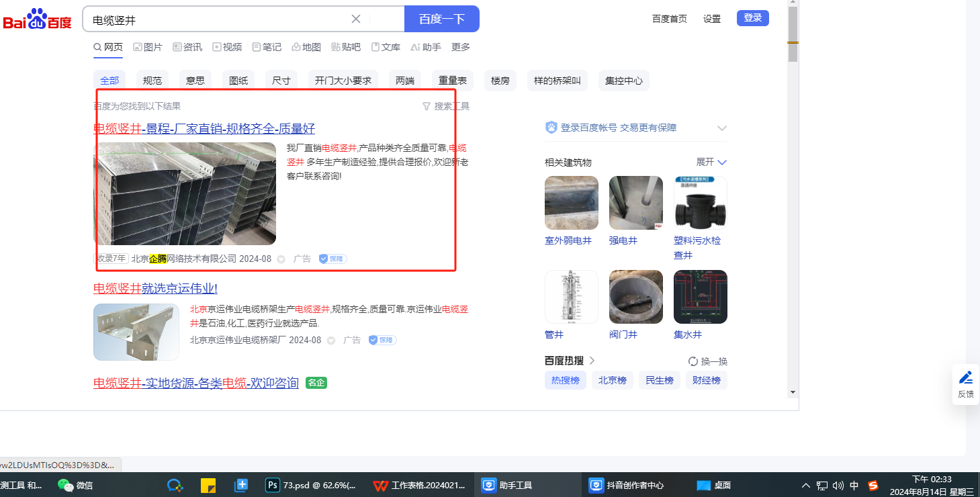Open 抖音创作者中心 from the taskbar
This screenshot has width=980, height=497.
click(626, 485)
